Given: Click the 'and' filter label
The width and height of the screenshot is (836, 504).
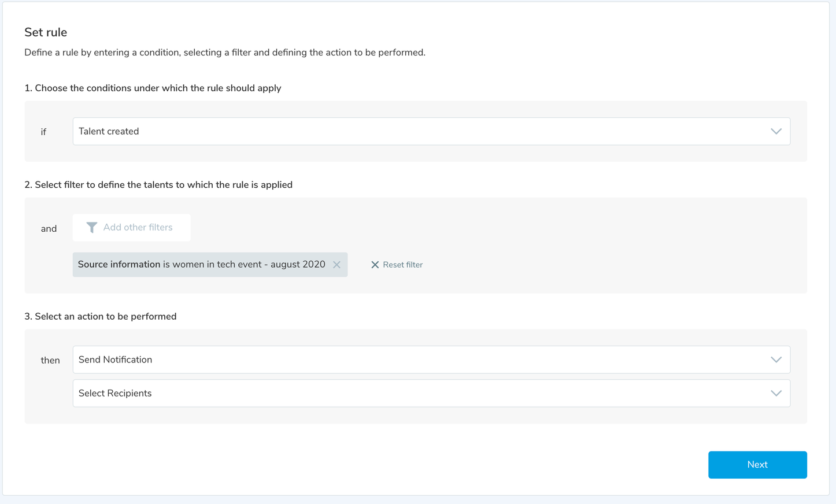Looking at the screenshot, I should coord(49,229).
